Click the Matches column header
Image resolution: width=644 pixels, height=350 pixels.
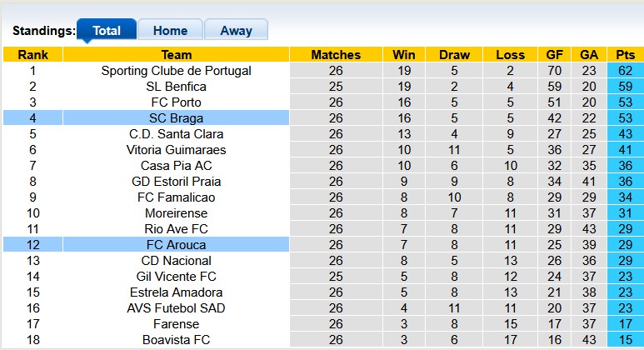coord(336,55)
